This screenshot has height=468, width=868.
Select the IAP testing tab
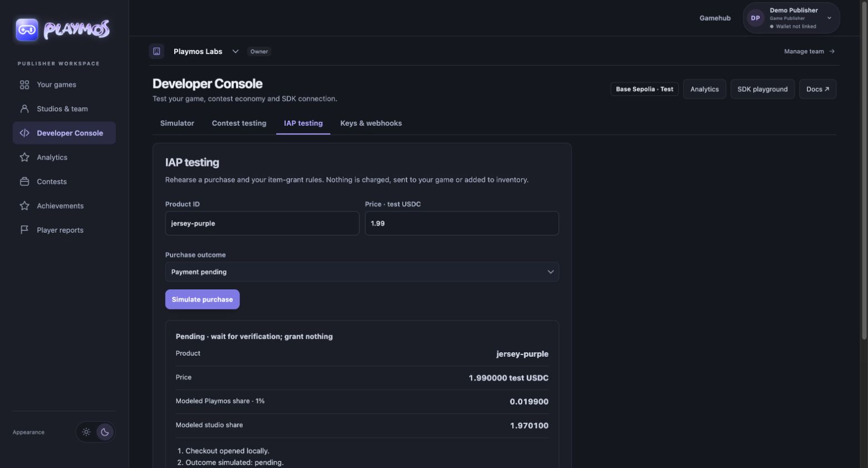tap(303, 123)
